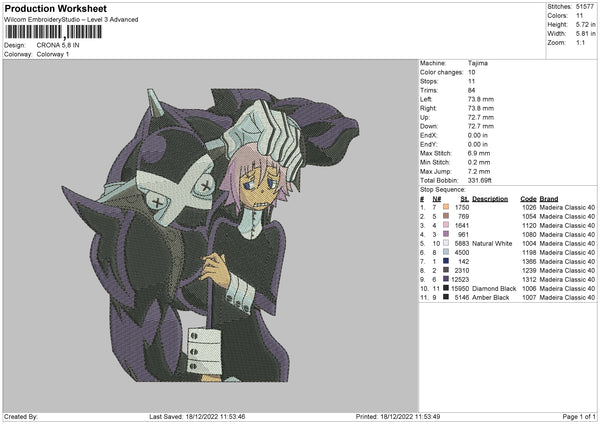The height and width of the screenshot is (424, 600).
Task: Click the St. column header
Action: point(465,199)
